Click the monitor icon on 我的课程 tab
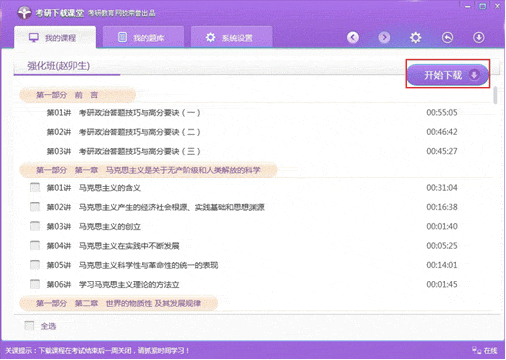The image size is (506, 360). [34, 37]
